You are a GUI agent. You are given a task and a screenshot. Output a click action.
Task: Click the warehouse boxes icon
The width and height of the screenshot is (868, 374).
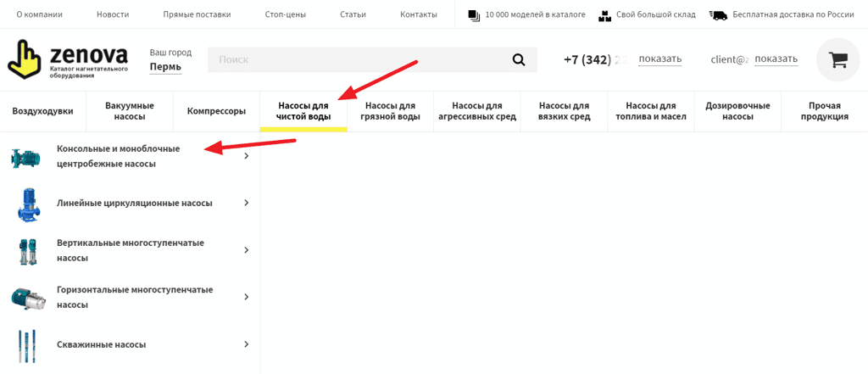604,15
